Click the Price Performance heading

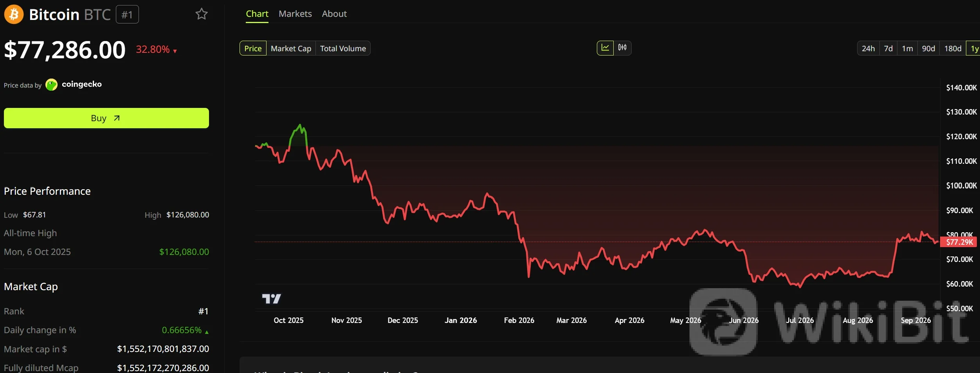47,191
